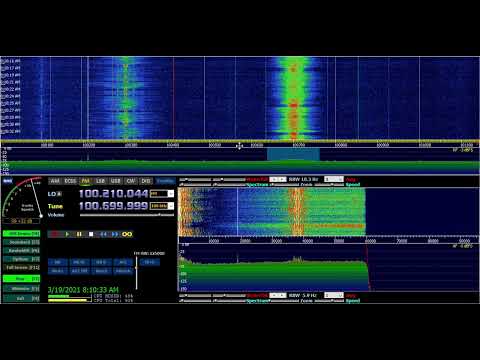Open the Options [F7] menu
480x360 pixels.
[x=22, y=259]
